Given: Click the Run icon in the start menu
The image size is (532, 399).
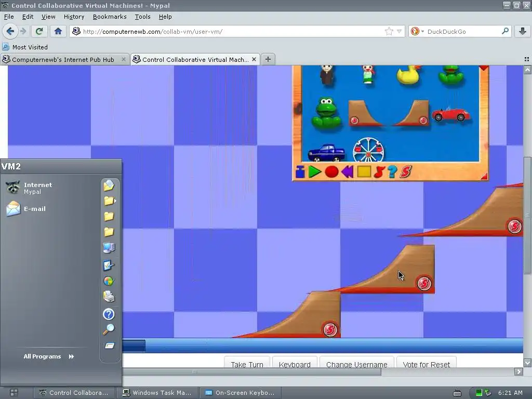Looking at the screenshot, I should click(109, 345).
